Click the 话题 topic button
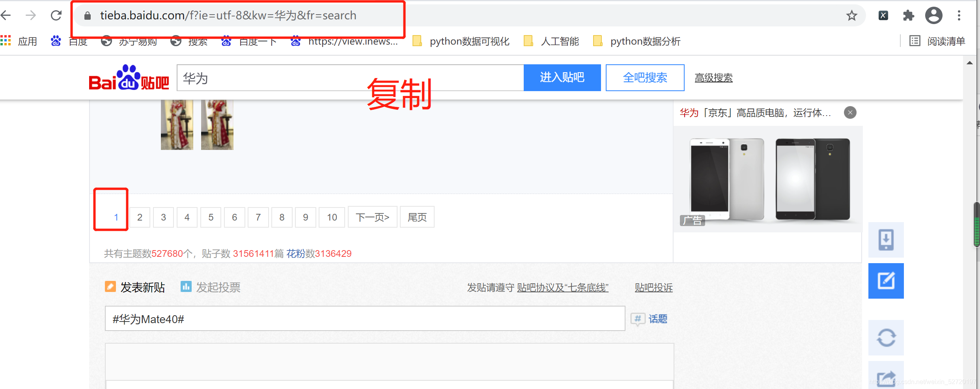Image resolution: width=980 pixels, height=389 pixels. tap(649, 319)
